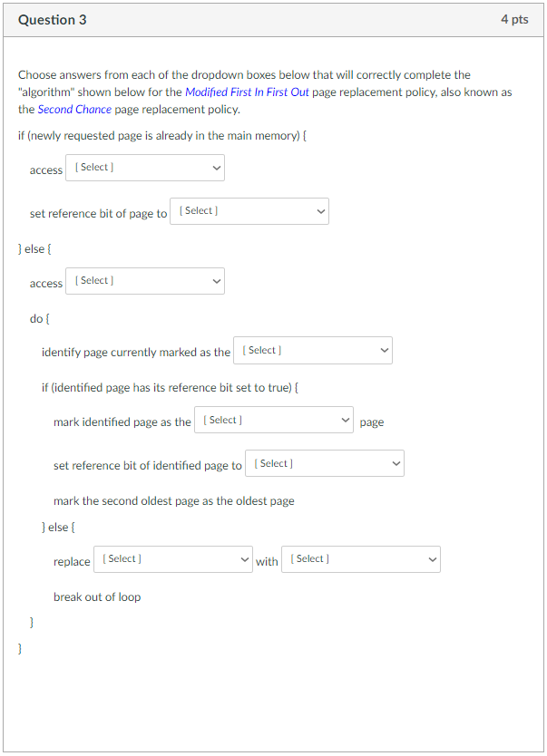Click chevron arrow on reference bit dropdown
This screenshot has height=756, width=547.
(x=319, y=211)
